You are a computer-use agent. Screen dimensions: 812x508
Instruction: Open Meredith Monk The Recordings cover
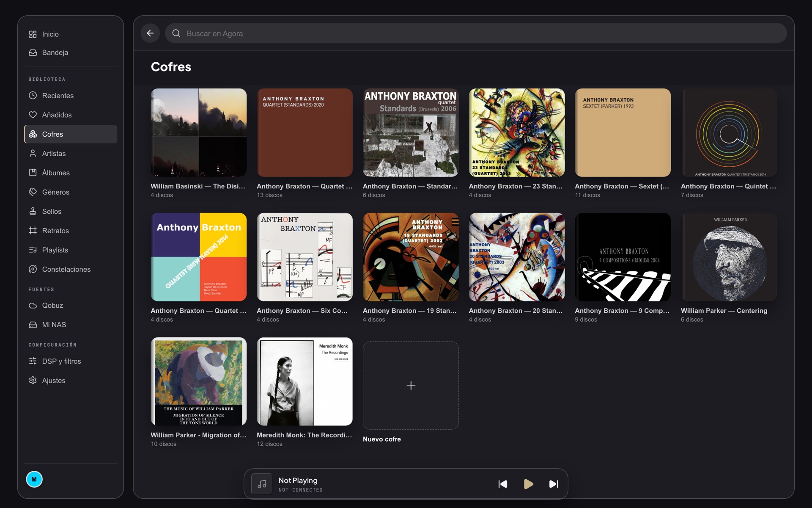tap(304, 381)
